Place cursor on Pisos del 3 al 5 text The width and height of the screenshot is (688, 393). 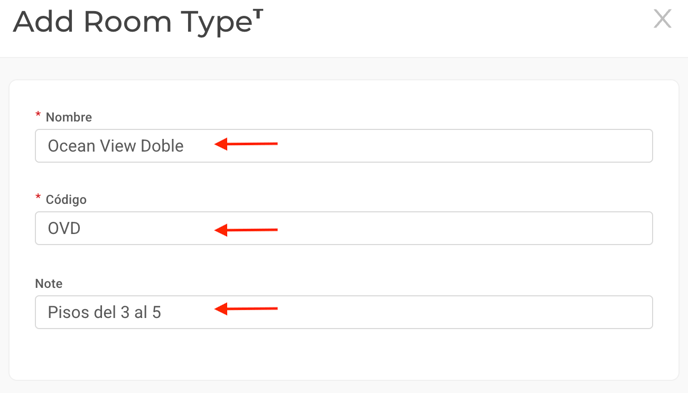pyautogui.click(x=104, y=312)
